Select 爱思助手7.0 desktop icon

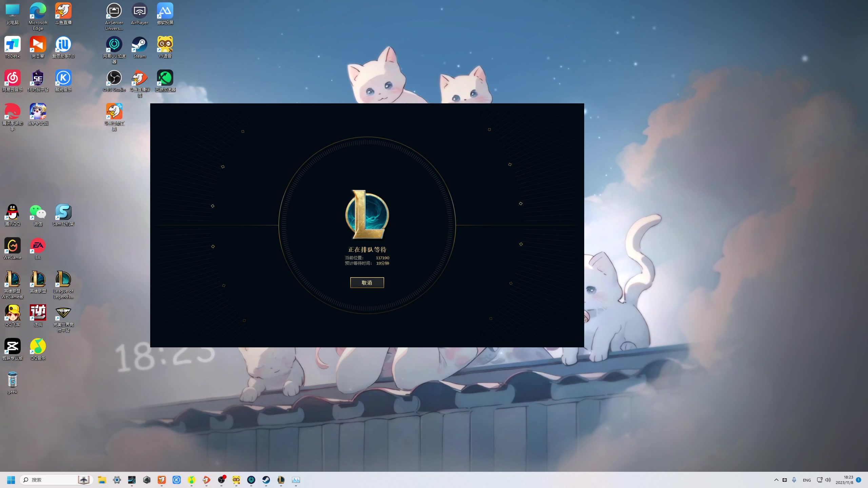(63, 48)
